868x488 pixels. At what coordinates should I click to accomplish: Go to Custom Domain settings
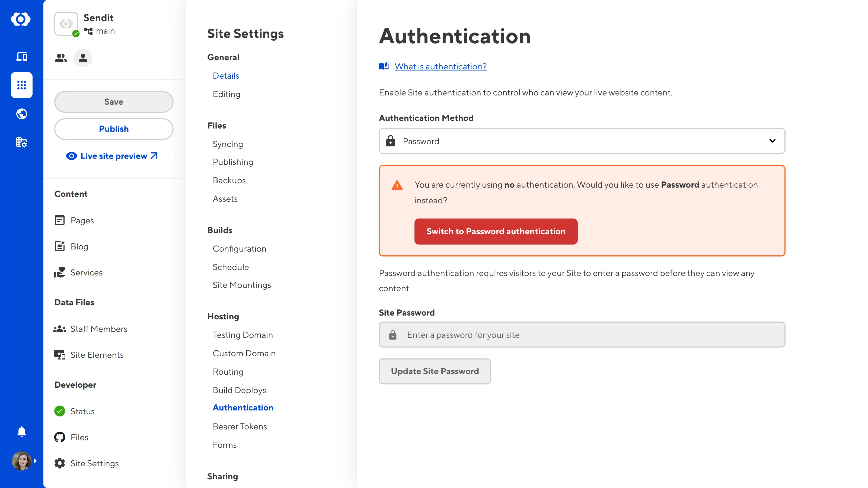[x=244, y=353]
